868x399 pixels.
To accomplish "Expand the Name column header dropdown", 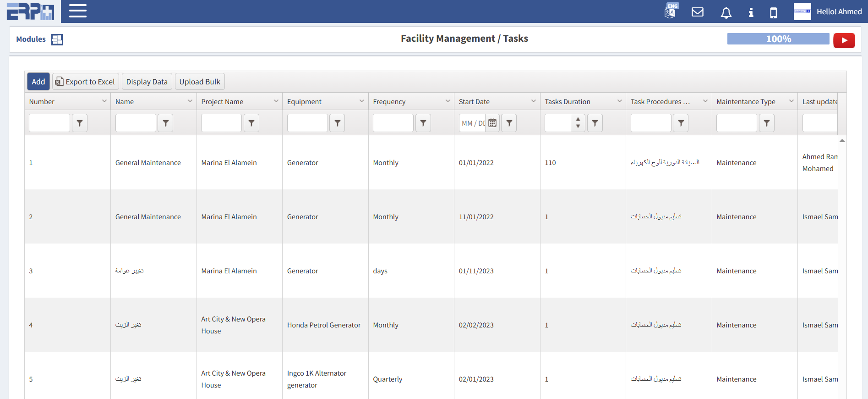I will pos(190,101).
